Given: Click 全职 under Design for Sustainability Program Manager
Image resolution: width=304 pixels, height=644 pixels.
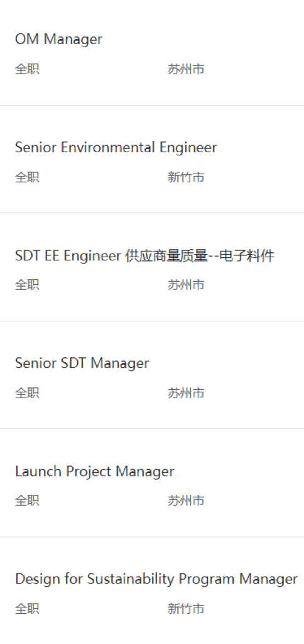Looking at the screenshot, I should pyautogui.click(x=27, y=608).
